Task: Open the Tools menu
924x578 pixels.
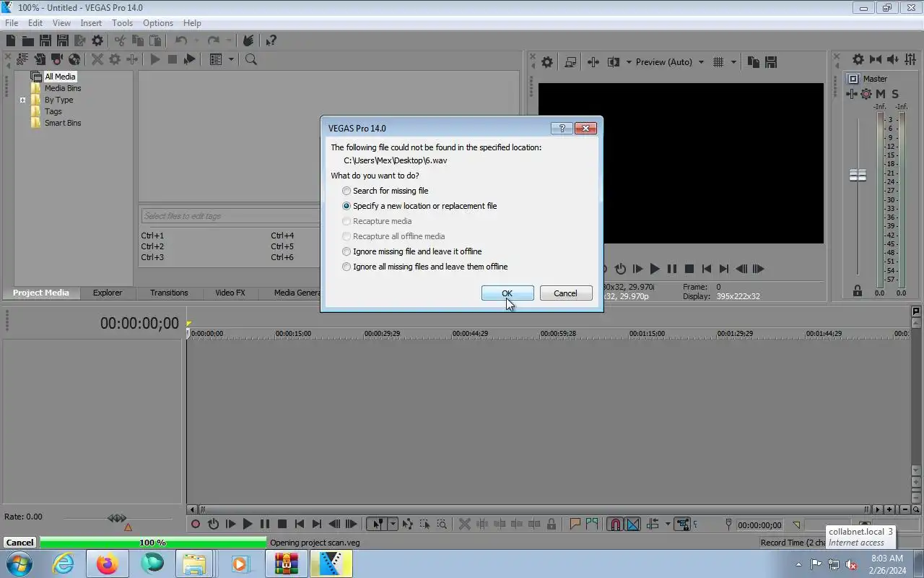Action: (122, 23)
